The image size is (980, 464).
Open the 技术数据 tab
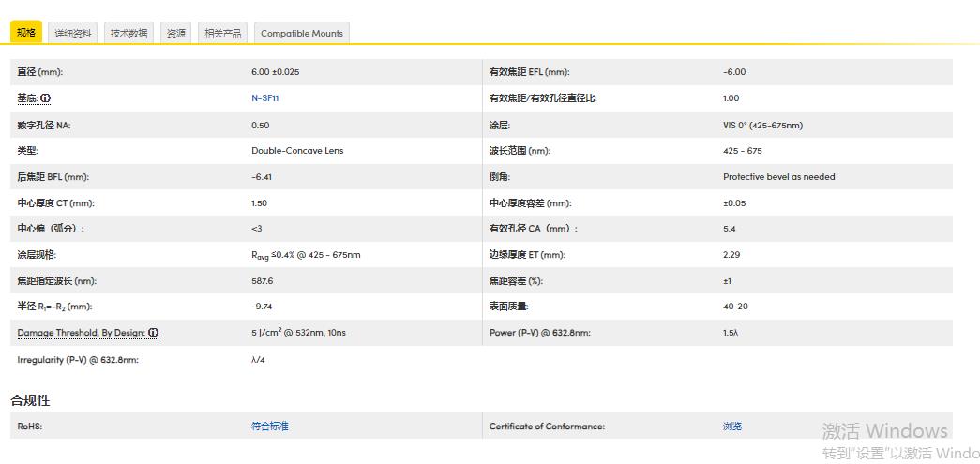128,34
